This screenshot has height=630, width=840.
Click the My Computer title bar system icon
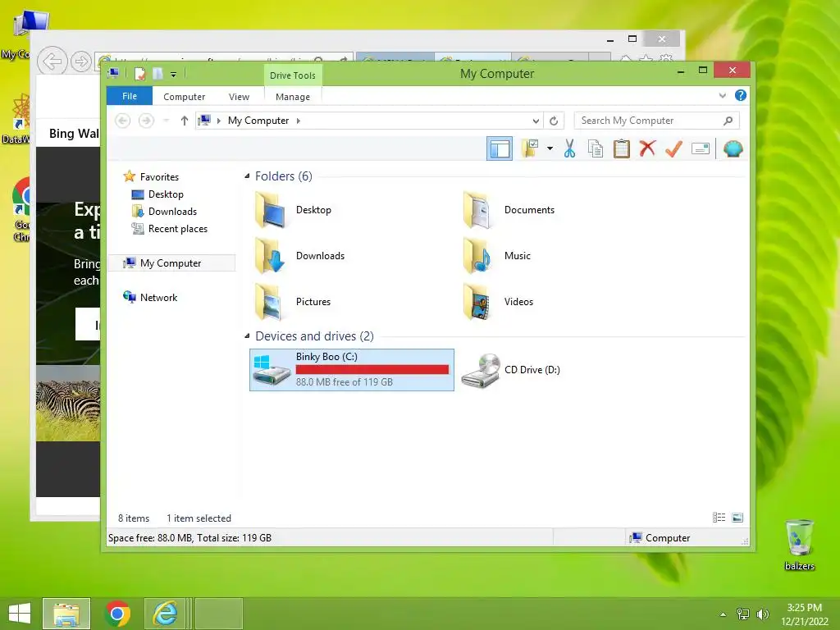click(x=113, y=73)
